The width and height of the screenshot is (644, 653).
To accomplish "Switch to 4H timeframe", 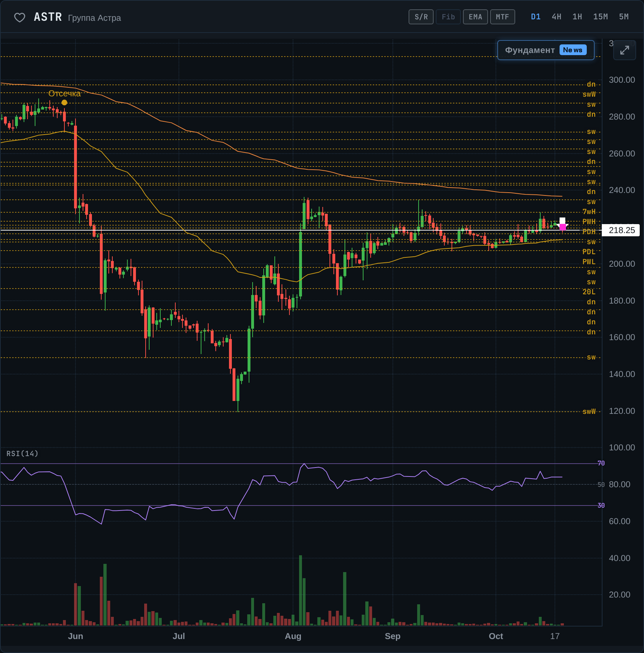I will [556, 17].
